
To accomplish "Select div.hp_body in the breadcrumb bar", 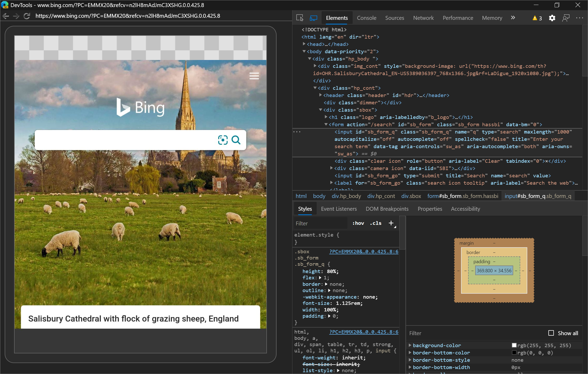I will [x=346, y=196].
